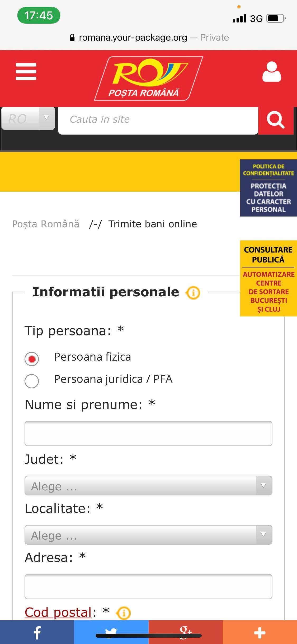
Task: Click the search magnifier icon
Action: pyautogui.click(x=276, y=120)
